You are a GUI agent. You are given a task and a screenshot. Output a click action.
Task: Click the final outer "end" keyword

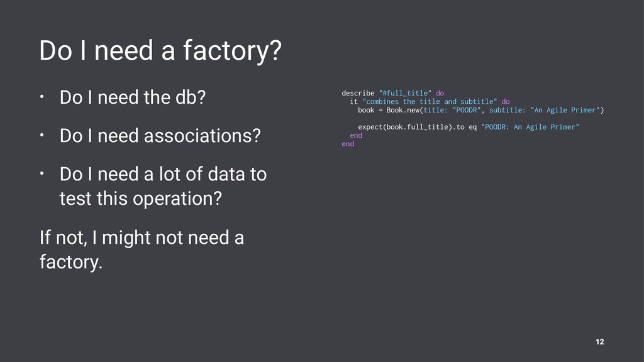[348, 144]
